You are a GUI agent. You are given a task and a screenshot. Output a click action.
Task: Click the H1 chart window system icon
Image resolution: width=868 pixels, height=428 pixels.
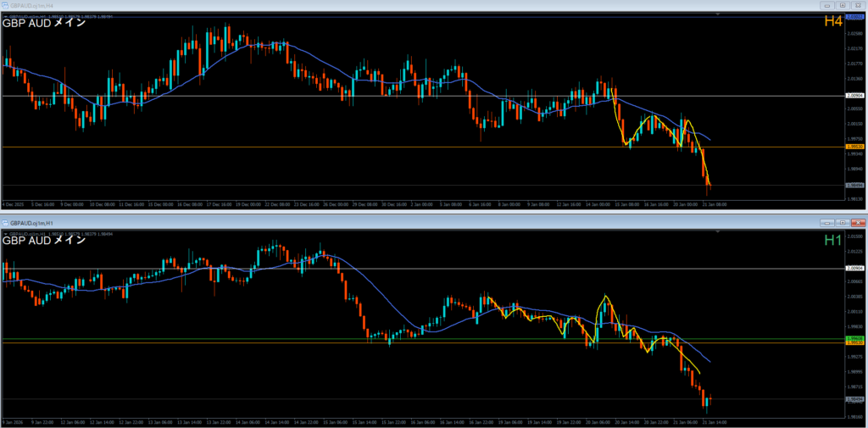(x=5, y=222)
